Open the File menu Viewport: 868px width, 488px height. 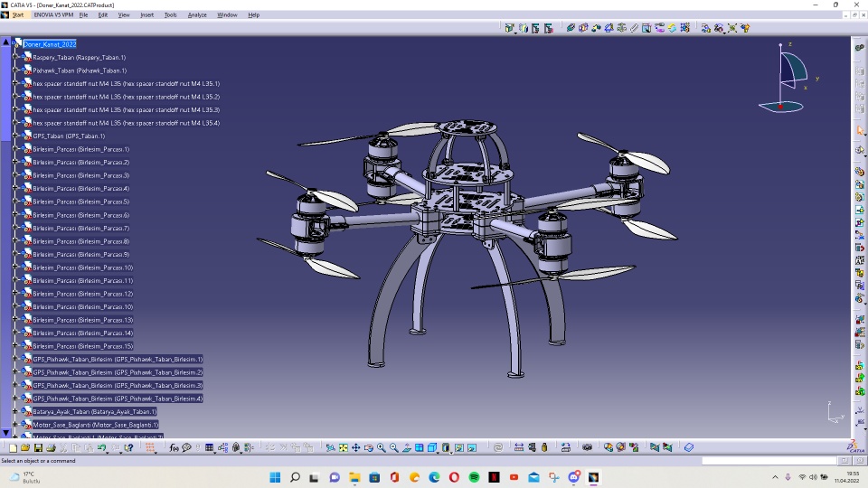pos(83,15)
